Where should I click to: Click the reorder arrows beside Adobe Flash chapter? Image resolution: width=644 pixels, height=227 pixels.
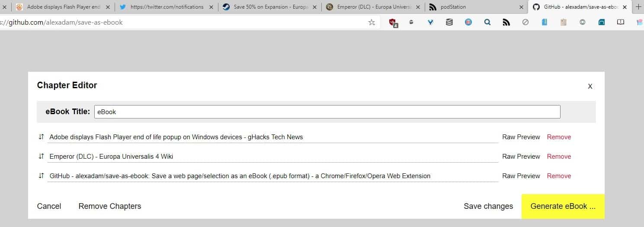[x=41, y=137]
